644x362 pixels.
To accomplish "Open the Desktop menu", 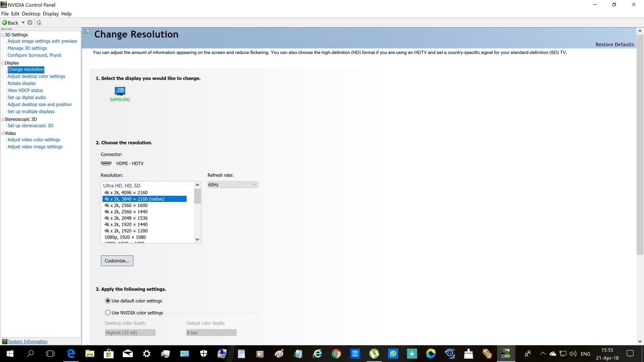I will pos(31,14).
